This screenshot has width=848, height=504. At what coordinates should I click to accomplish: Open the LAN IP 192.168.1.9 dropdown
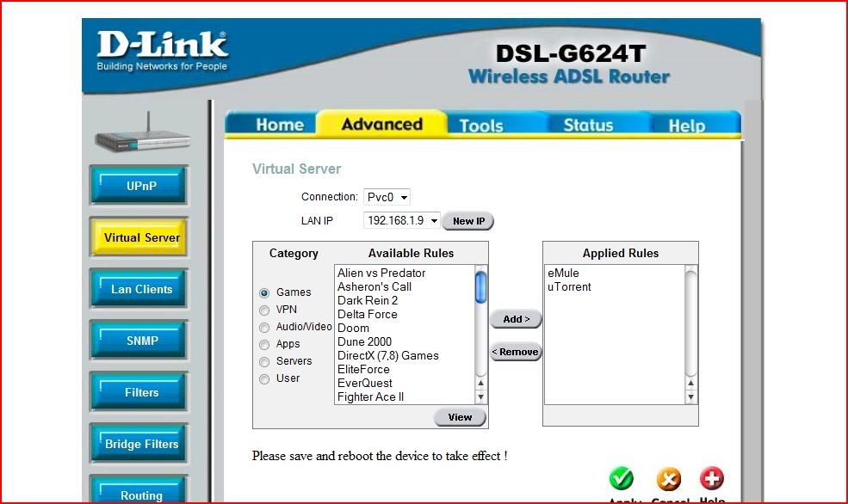pyautogui.click(x=401, y=220)
